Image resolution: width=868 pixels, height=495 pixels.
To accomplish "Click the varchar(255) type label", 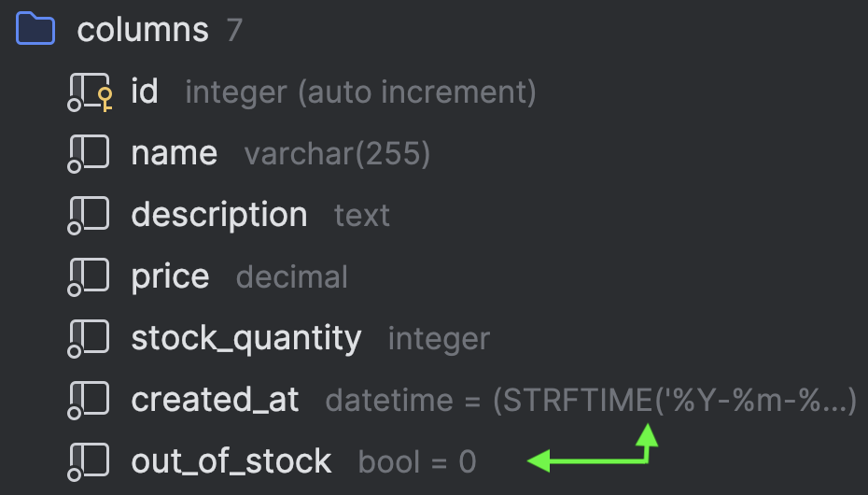I will (337, 153).
